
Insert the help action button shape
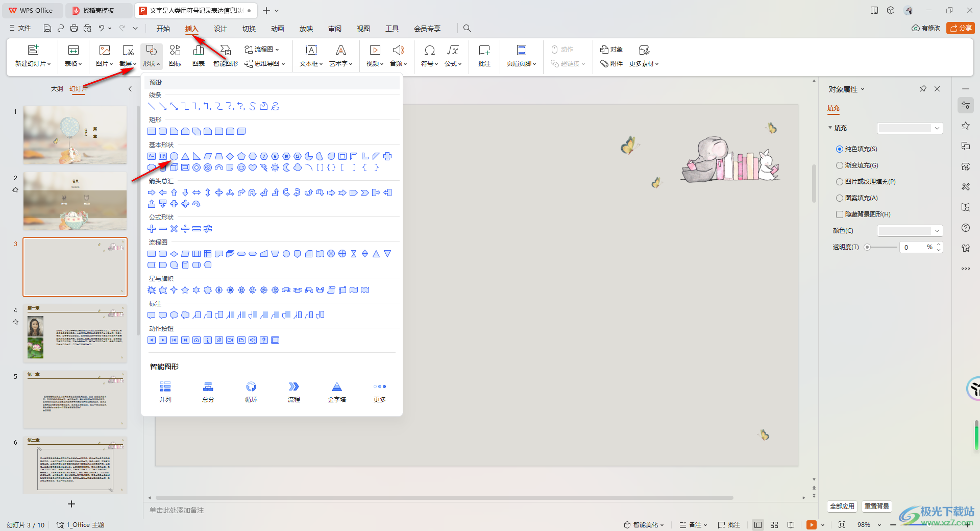tap(264, 340)
